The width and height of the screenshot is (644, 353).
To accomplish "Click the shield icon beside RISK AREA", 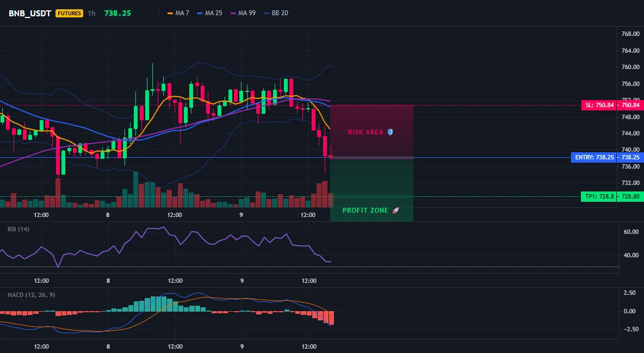I will click(390, 132).
